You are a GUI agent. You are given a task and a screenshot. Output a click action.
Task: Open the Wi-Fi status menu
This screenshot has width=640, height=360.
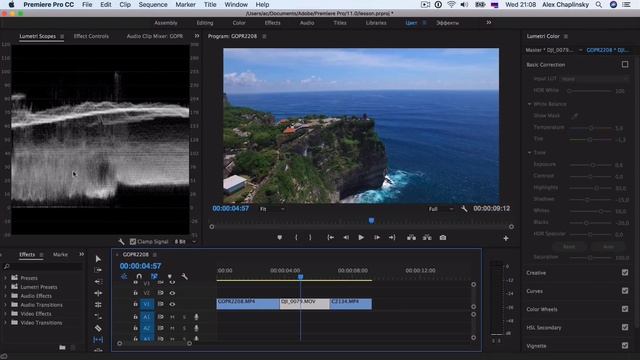(451, 4)
